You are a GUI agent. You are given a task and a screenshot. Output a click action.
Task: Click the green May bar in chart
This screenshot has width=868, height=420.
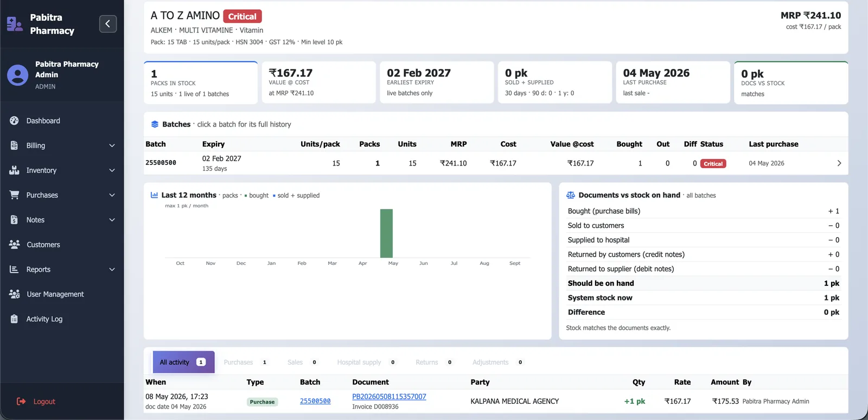click(x=386, y=233)
